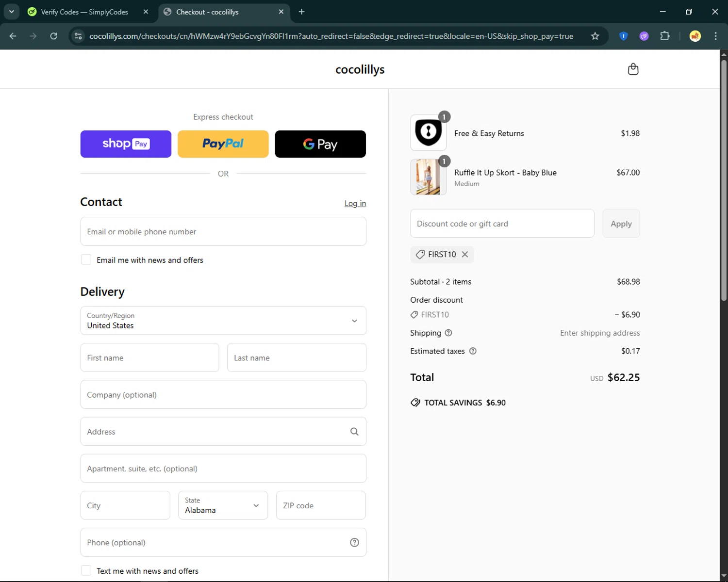Image resolution: width=728 pixels, height=582 pixels.
Task: Click the TOTAL SAVINGS tag icon
Action: (x=415, y=403)
